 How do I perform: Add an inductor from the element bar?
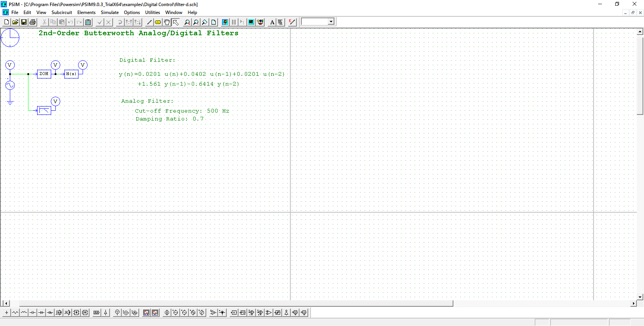click(x=24, y=312)
